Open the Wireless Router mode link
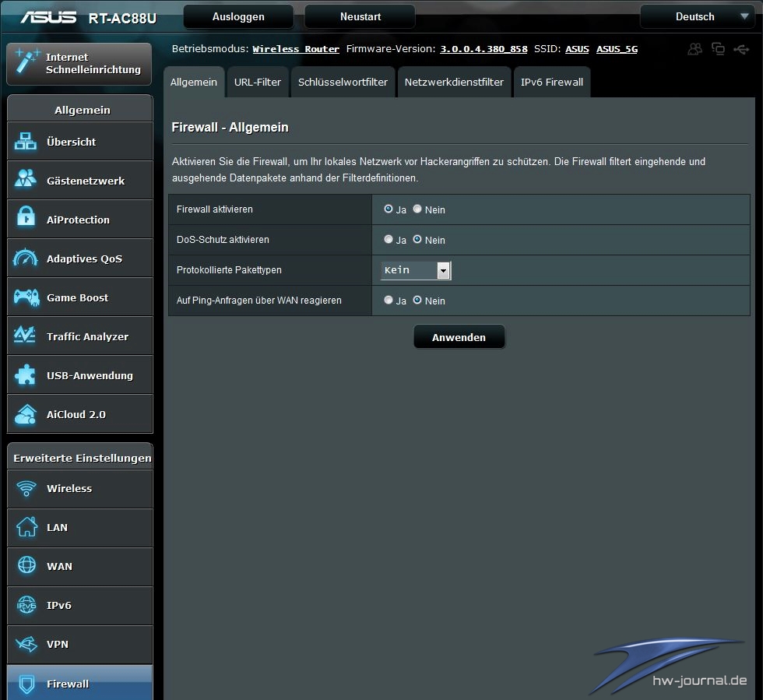 (296, 49)
